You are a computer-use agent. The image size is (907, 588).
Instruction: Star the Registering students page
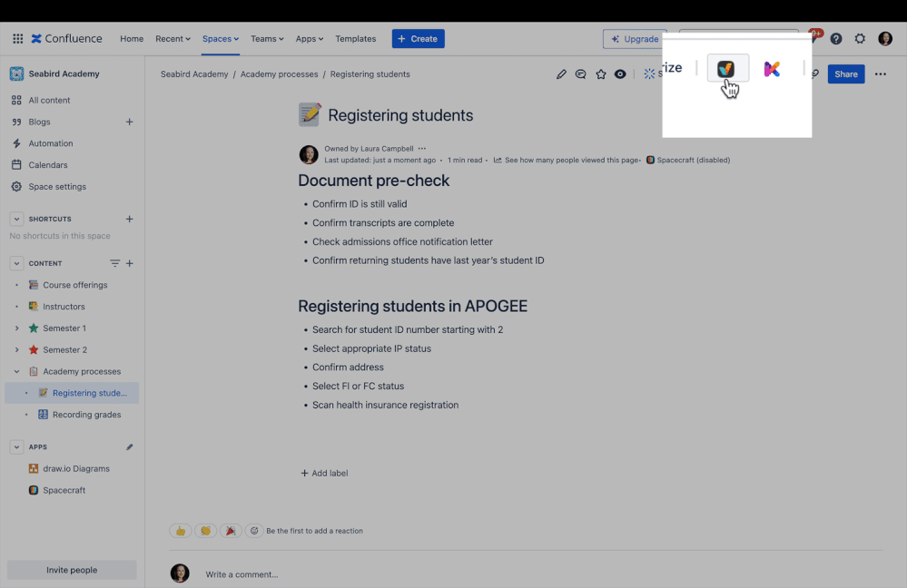coord(601,73)
